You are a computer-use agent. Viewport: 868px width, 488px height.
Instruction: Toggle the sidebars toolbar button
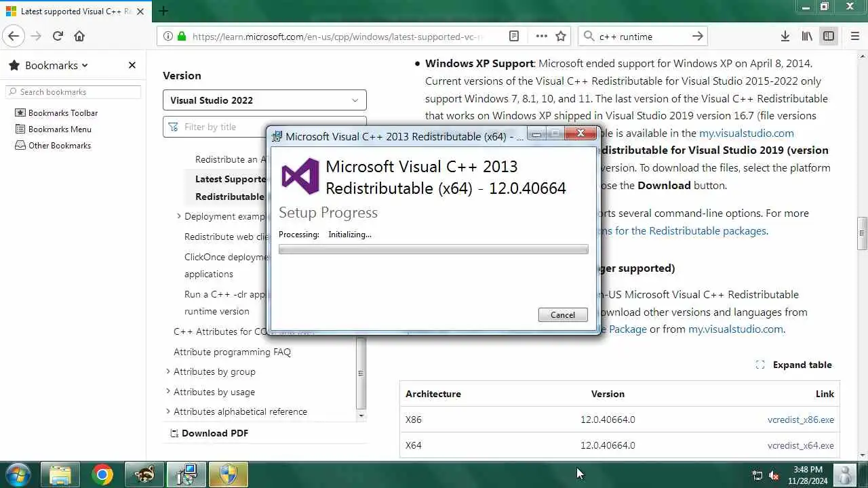pyautogui.click(x=829, y=36)
